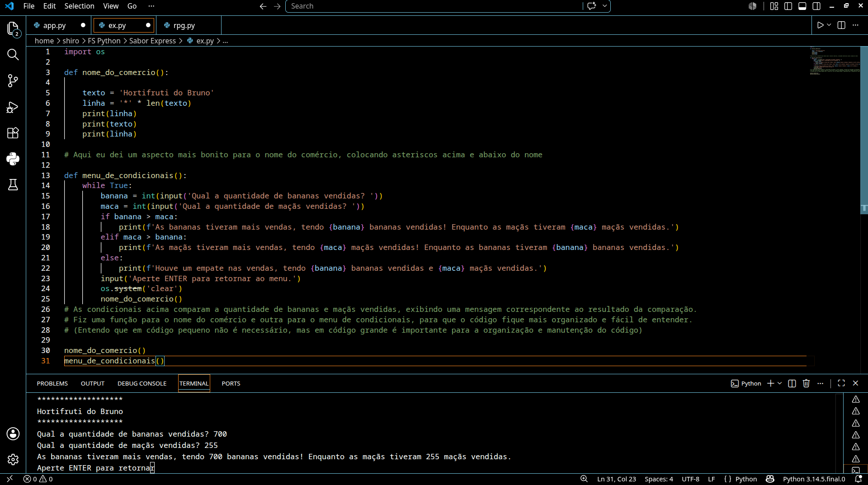Image resolution: width=868 pixels, height=485 pixels.
Task: Open the Testing flask view
Action: coord(13,184)
